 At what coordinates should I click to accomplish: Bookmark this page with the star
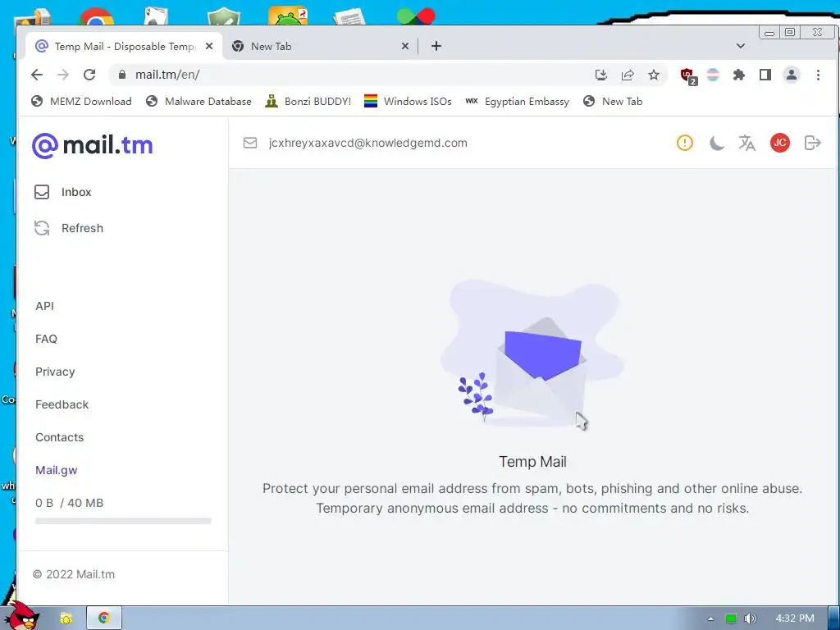(x=654, y=75)
